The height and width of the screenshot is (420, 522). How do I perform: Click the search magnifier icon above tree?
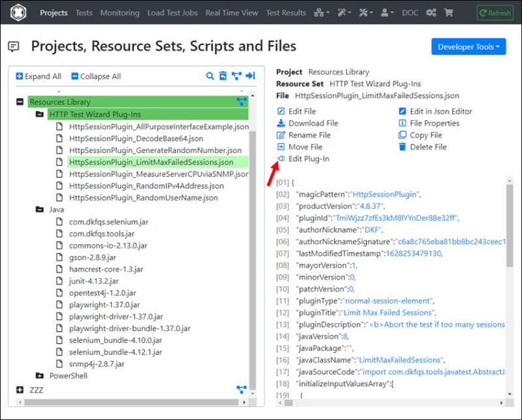(210, 76)
